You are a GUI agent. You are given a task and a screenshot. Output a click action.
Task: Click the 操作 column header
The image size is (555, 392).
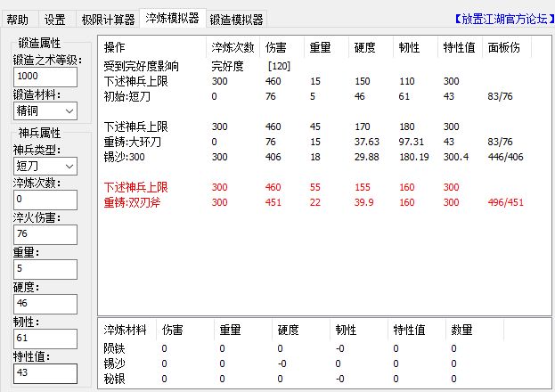pyautogui.click(x=152, y=47)
